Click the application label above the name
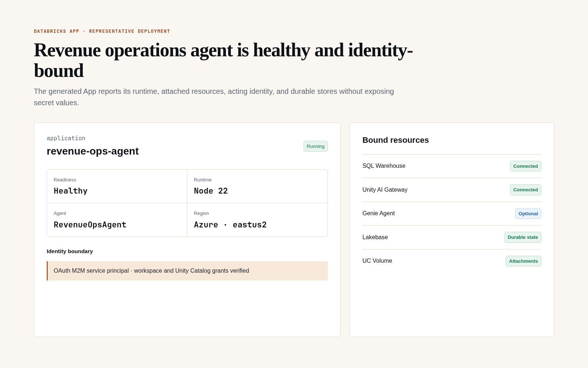This screenshot has height=368, width=588. [66, 138]
